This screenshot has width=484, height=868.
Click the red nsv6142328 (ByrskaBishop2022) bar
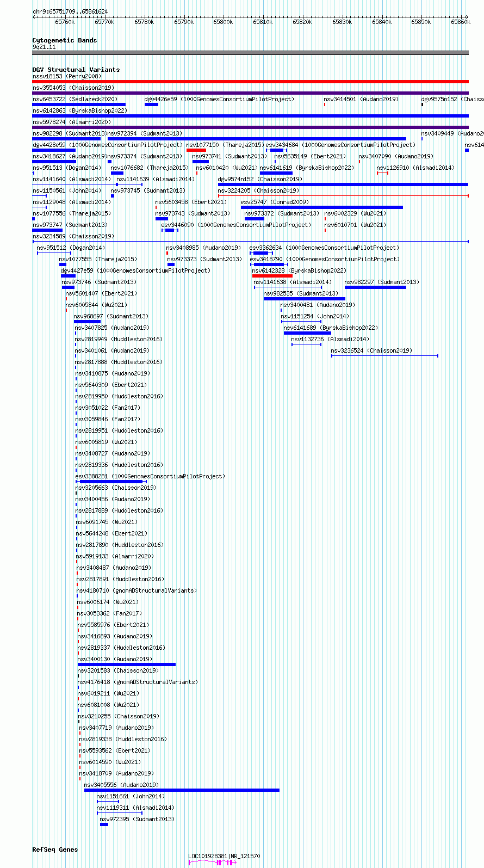coord(272,276)
